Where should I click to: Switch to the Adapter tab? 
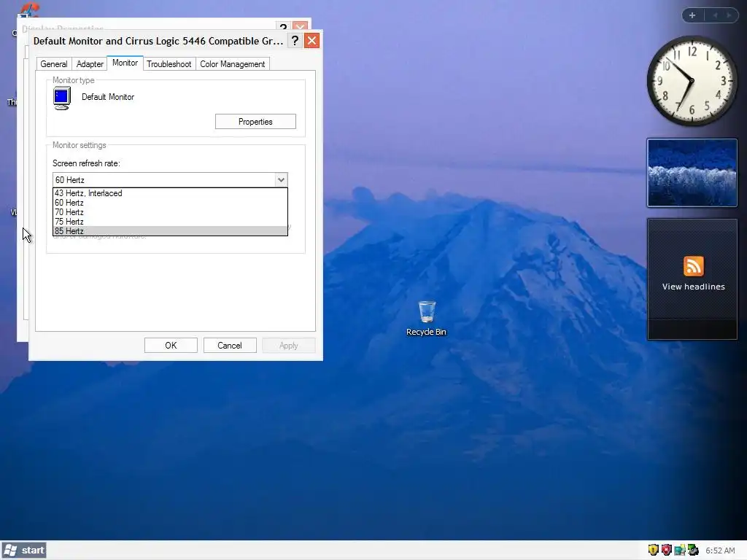click(90, 64)
